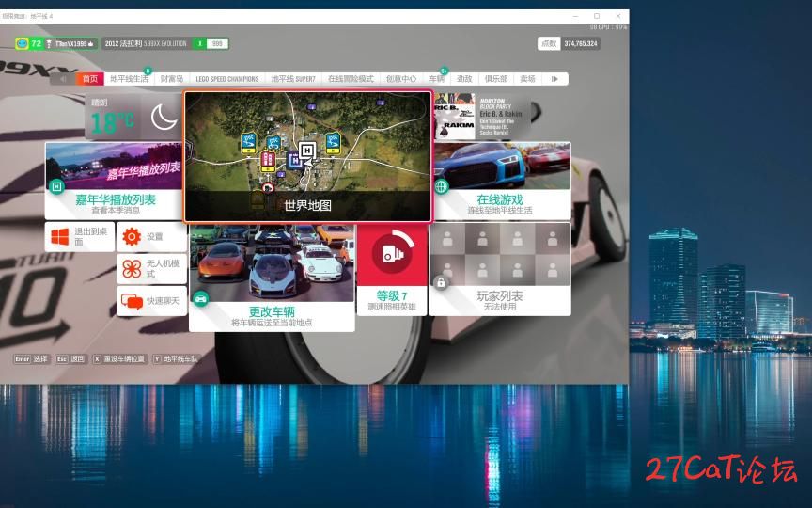
Task: Click the Esc 返回 key hint
Action: [70, 358]
